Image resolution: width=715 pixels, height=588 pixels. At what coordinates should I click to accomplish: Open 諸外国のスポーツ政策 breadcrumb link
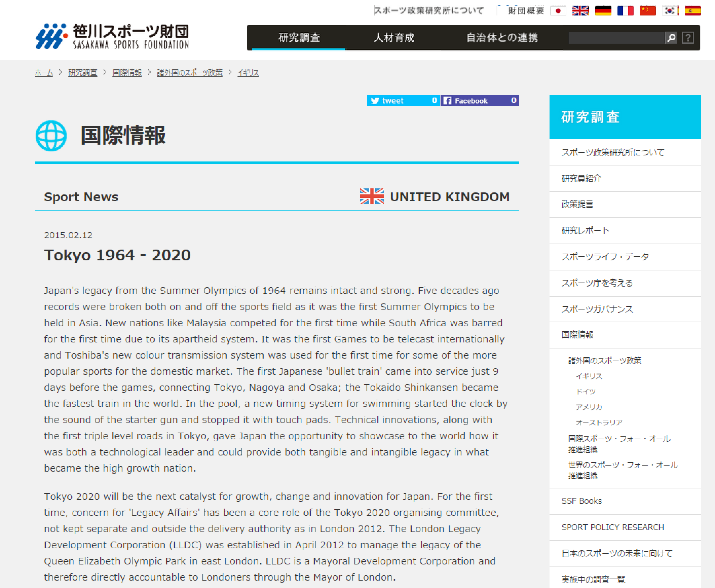pos(189,73)
